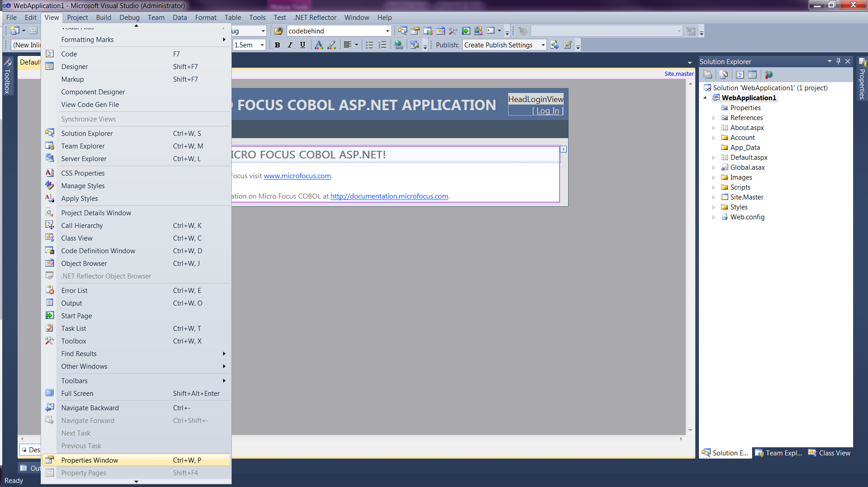
Task: Click the Properties Window toolbar icon
Action: [x=415, y=31]
